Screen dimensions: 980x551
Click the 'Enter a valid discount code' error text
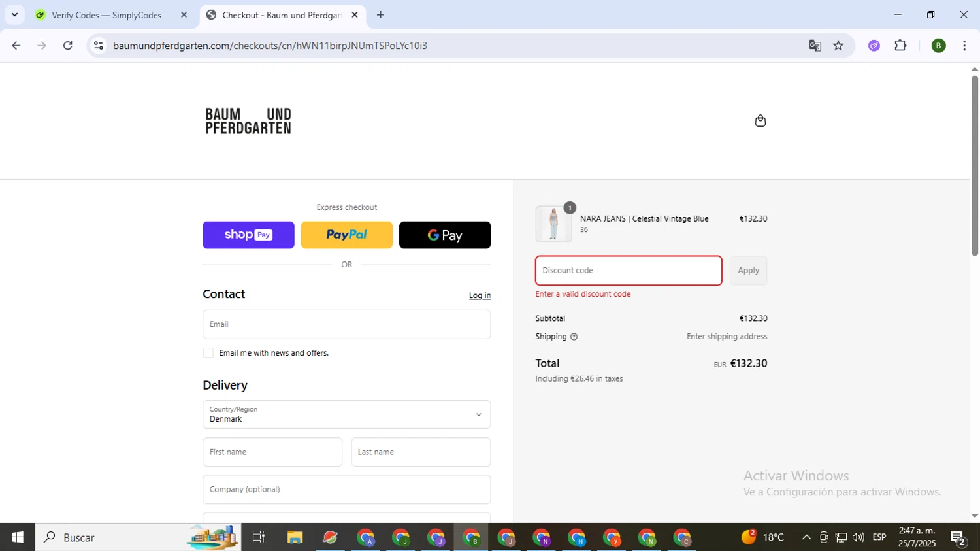click(x=583, y=294)
